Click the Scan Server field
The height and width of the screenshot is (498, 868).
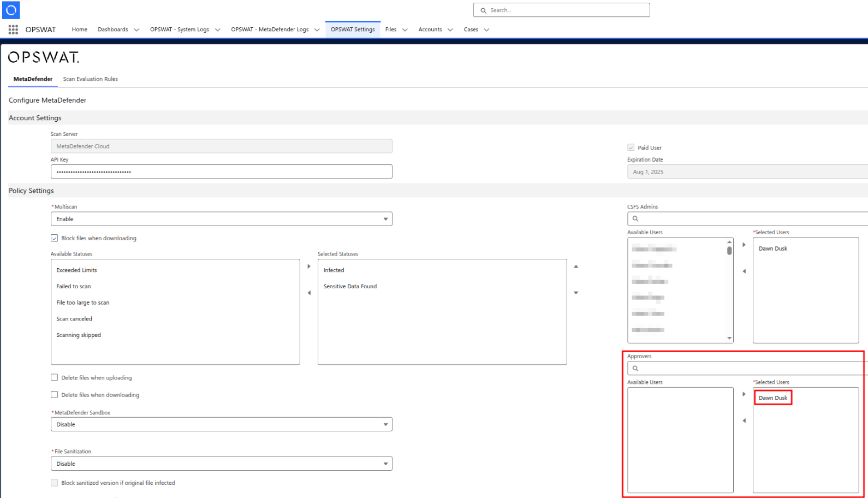[x=222, y=146]
